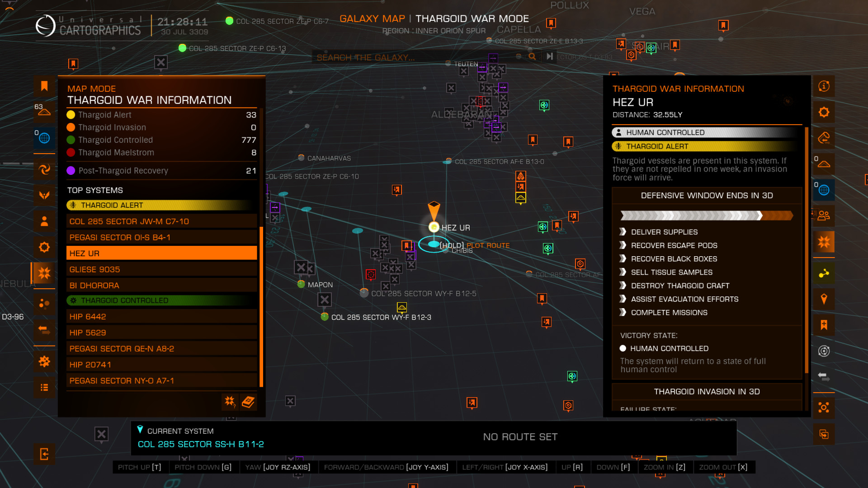Open trade routes double-arrow icon, left sidebar
The height and width of the screenshot is (488, 868).
[x=44, y=330]
